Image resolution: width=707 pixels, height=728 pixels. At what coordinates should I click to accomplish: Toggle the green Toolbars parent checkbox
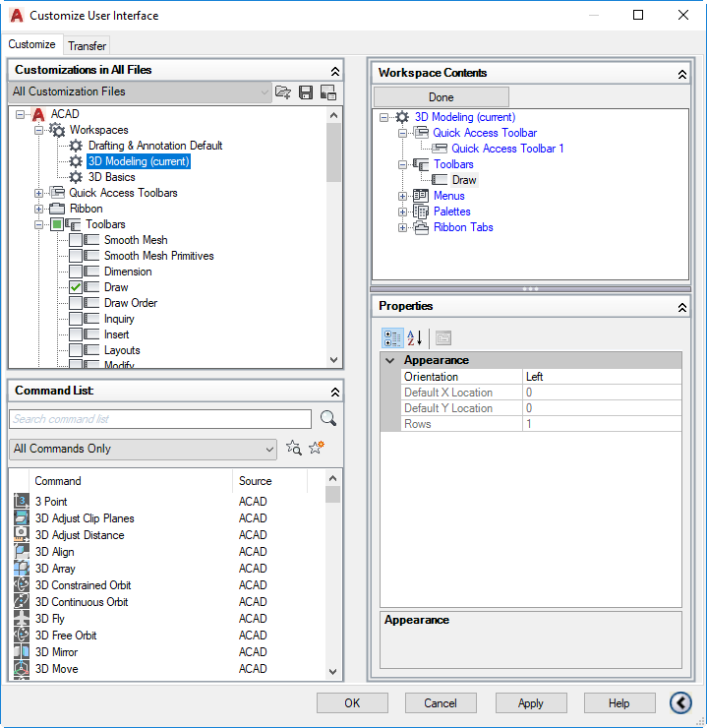(x=57, y=224)
